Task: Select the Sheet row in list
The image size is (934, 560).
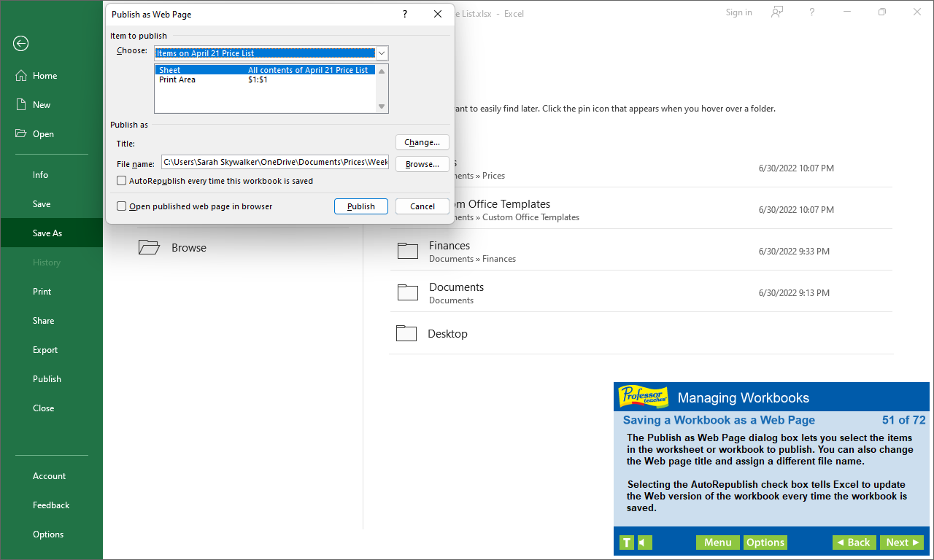Action: pyautogui.click(x=266, y=70)
